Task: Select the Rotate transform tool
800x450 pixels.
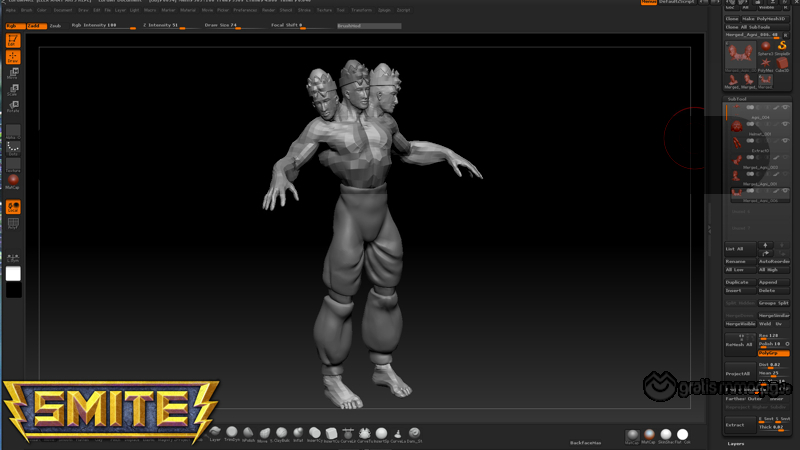Action: (x=13, y=107)
